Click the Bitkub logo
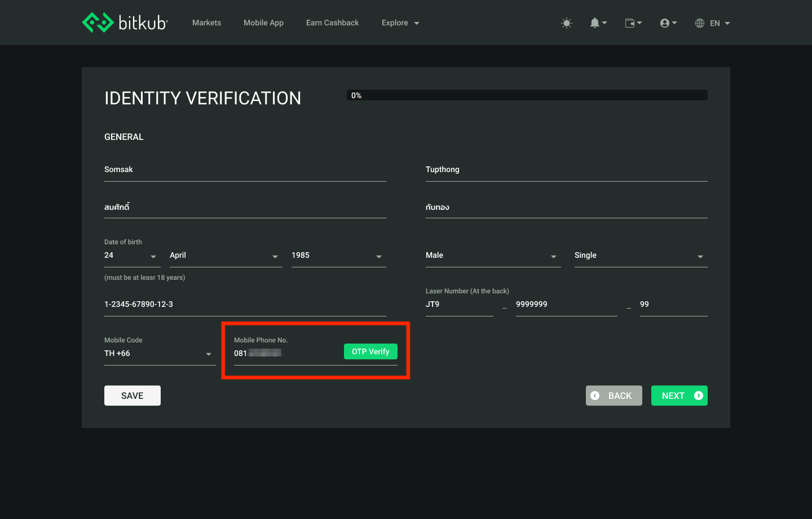Screen dimensions: 812x519 tap(124, 22)
